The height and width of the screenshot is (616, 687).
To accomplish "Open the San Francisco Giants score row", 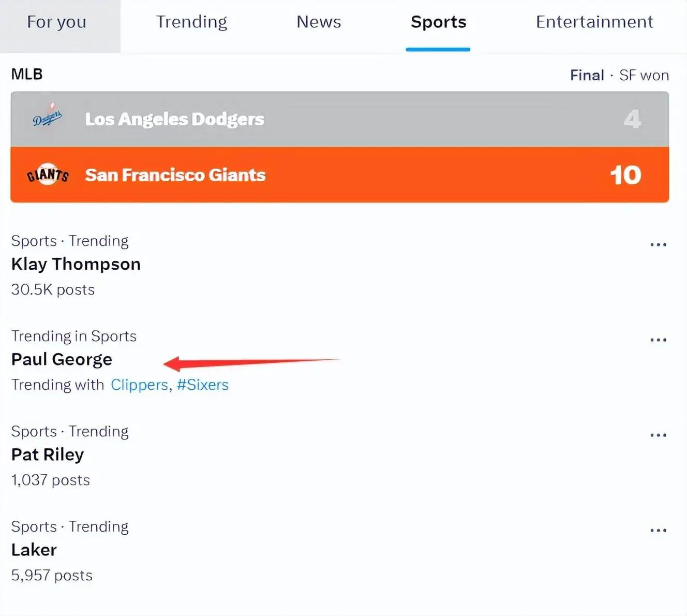I will pyautogui.click(x=340, y=175).
